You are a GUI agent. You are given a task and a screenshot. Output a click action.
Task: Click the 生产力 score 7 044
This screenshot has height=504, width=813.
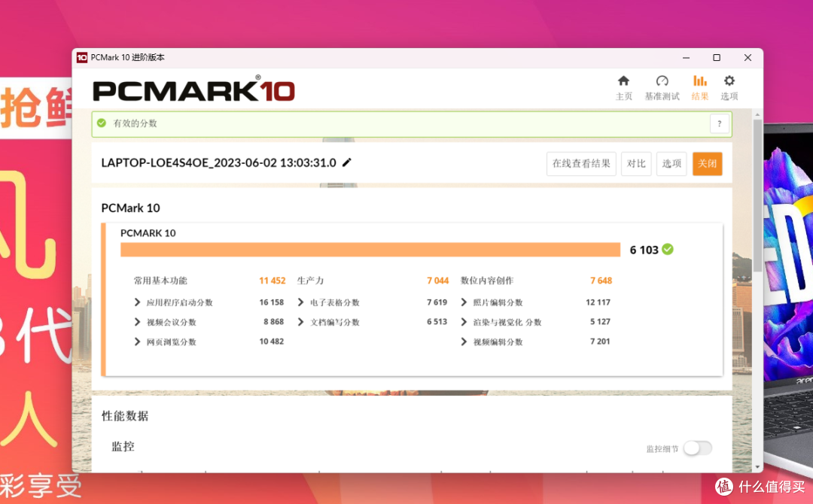(437, 281)
